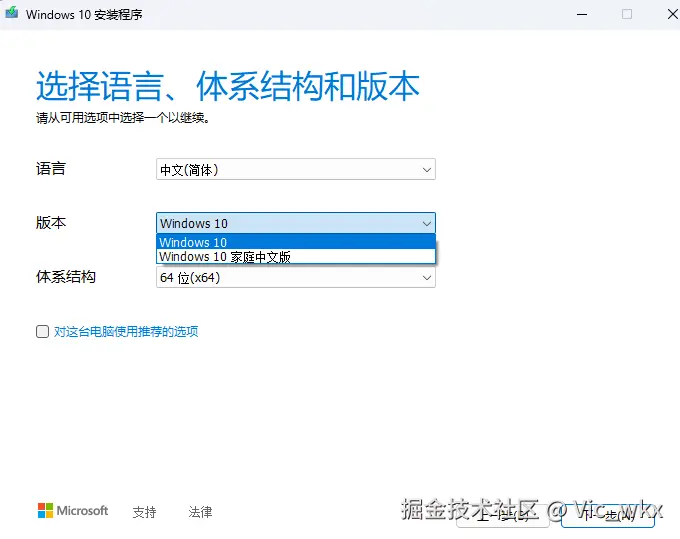Click the 上一步 back button
Image resolution: width=680 pixels, height=539 pixels.
coord(503,515)
